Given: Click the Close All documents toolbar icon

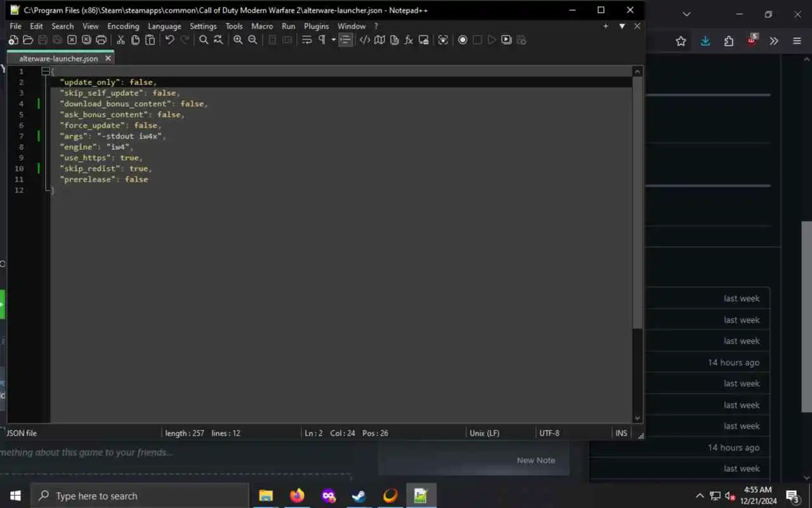Looking at the screenshot, I should (86, 40).
